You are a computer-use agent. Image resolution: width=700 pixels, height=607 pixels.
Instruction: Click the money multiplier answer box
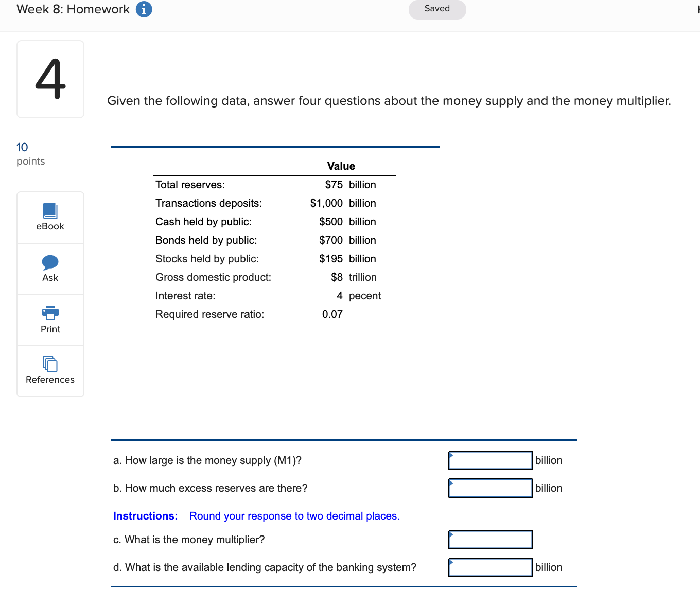pyautogui.click(x=489, y=540)
